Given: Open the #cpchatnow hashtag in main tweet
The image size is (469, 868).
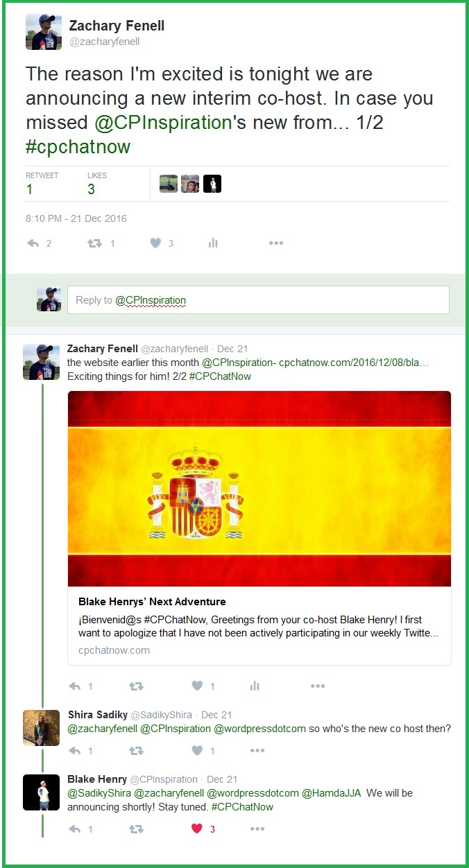Looking at the screenshot, I should click(x=78, y=146).
